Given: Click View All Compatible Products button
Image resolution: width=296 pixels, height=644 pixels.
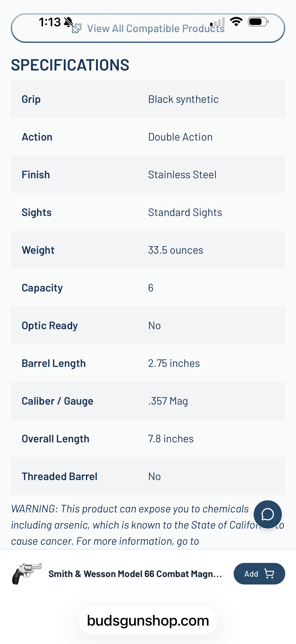Looking at the screenshot, I should click(148, 28).
